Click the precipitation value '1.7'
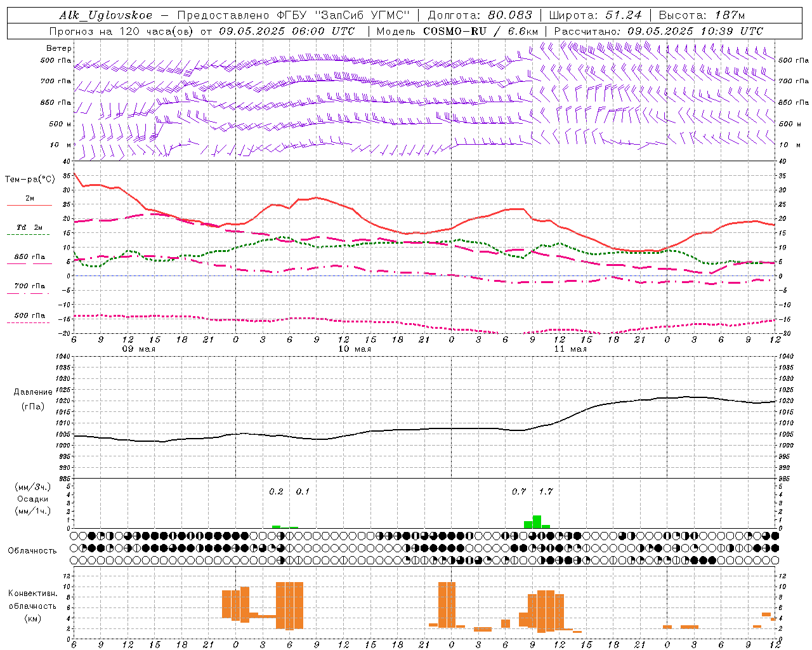The width and height of the screenshot is (812, 650). pos(546,491)
